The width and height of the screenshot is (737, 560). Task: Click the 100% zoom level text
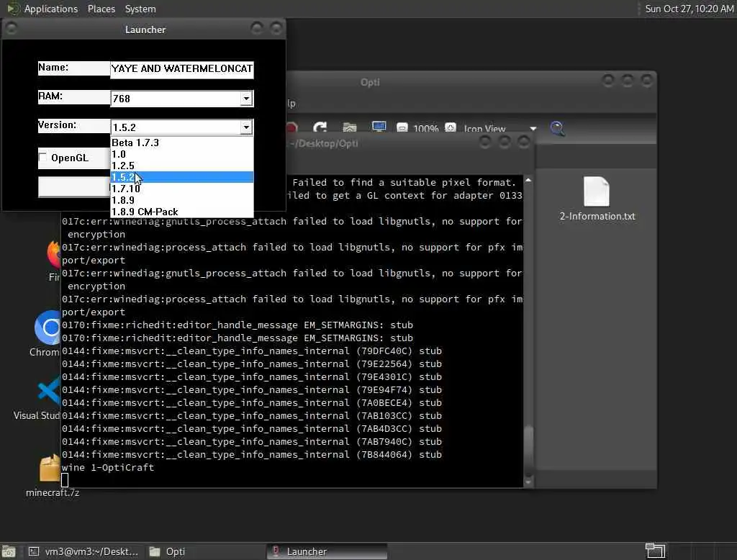pyautogui.click(x=426, y=128)
